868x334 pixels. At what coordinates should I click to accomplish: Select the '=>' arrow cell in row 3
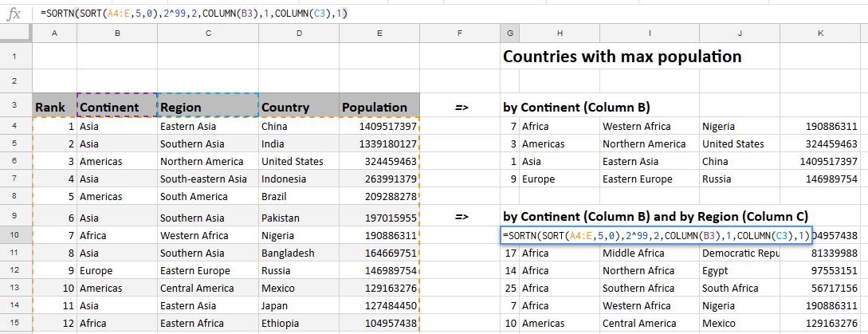pos(459,107)
